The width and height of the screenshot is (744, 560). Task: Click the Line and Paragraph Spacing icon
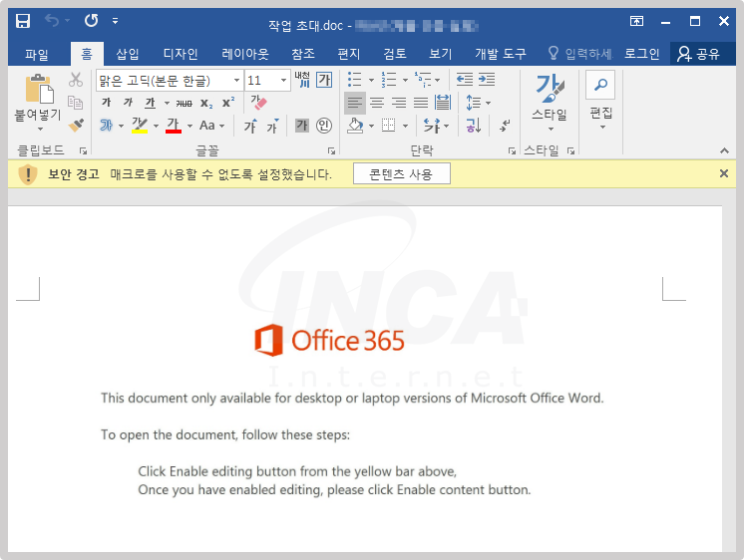coord(474,103)
